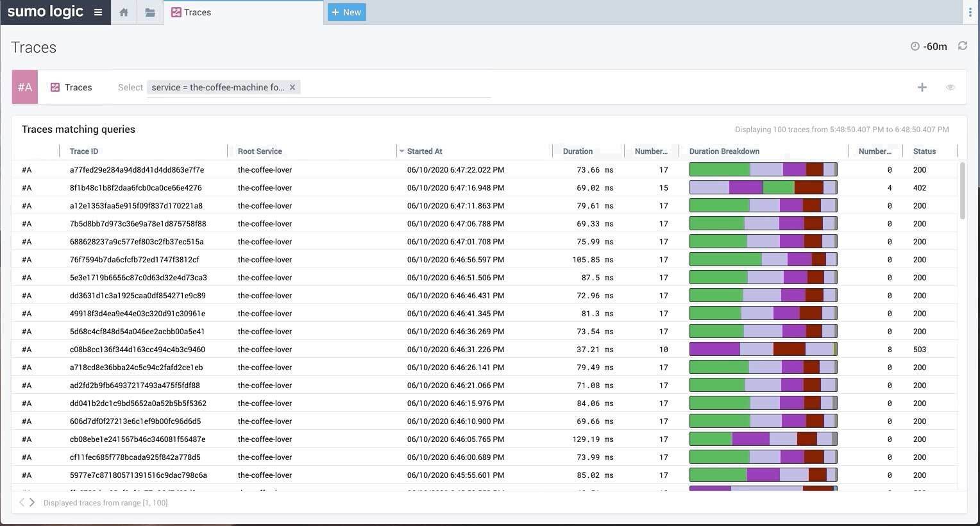Sort by the Started At column header

tap(425, 151)
